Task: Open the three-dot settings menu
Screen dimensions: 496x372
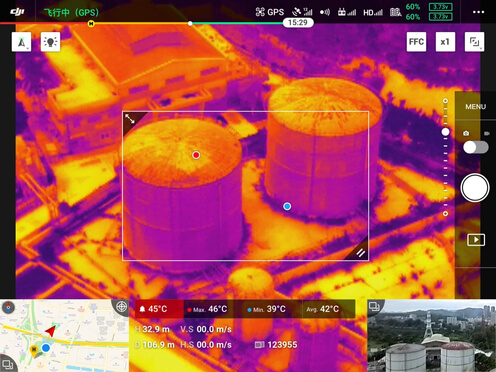Action: coord(478,12)
